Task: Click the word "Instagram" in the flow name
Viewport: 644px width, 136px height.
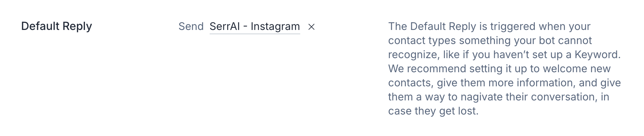Action: click(x=275, y=26)
